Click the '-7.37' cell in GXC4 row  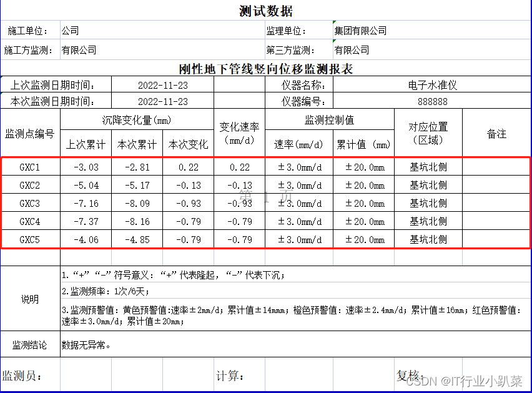coord(86,221)
